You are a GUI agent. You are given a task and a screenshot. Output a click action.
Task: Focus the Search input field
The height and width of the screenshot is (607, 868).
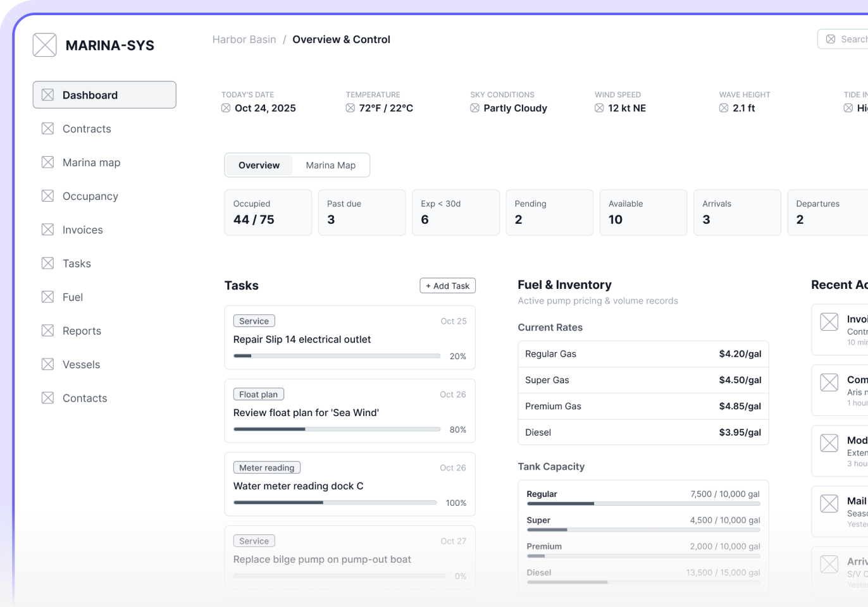843,39
